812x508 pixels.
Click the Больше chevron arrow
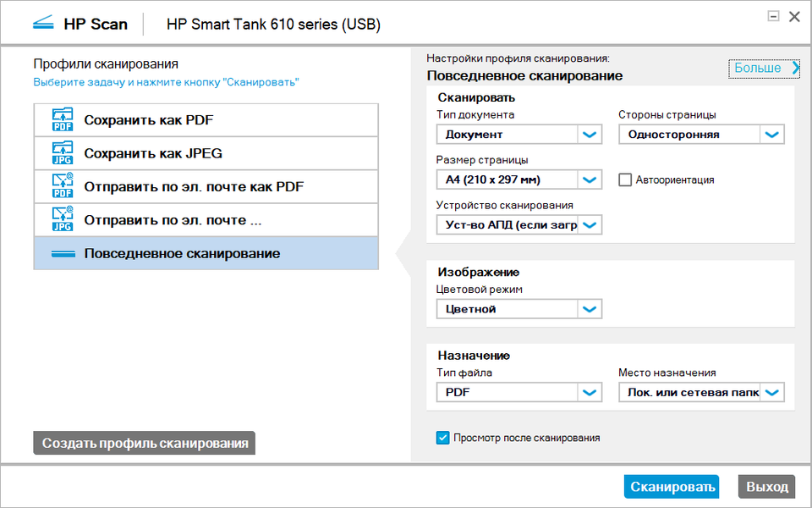coord(794,69)
